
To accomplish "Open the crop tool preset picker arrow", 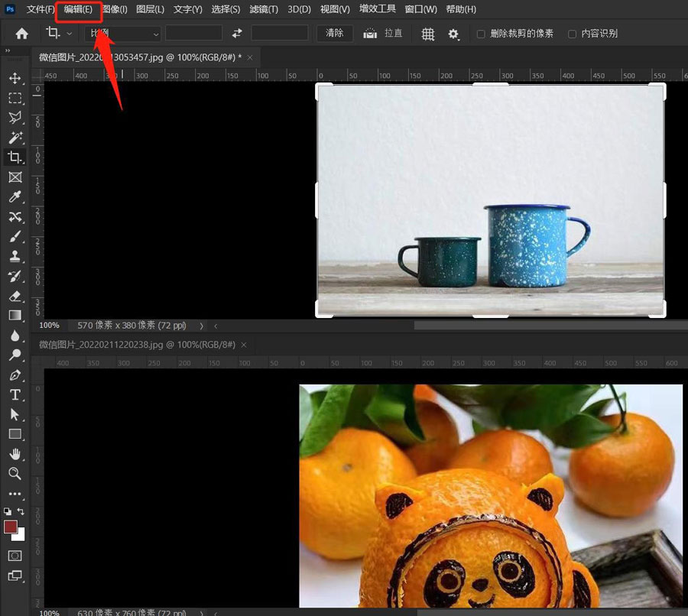I will pyautogui.click(x=69, y=34).
